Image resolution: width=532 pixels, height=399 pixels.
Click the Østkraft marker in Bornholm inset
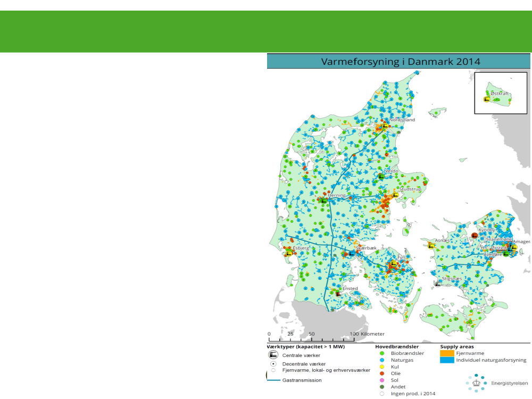(x=486, y=99)
